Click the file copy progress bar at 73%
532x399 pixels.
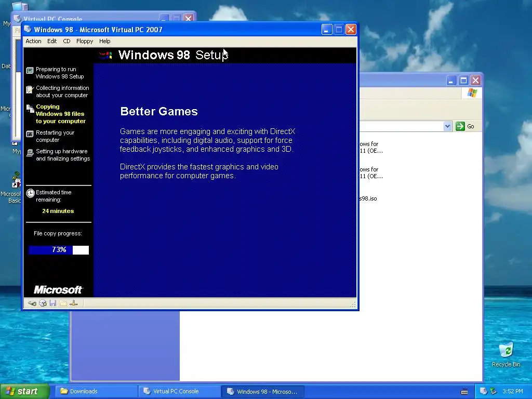tap(59, 250)
